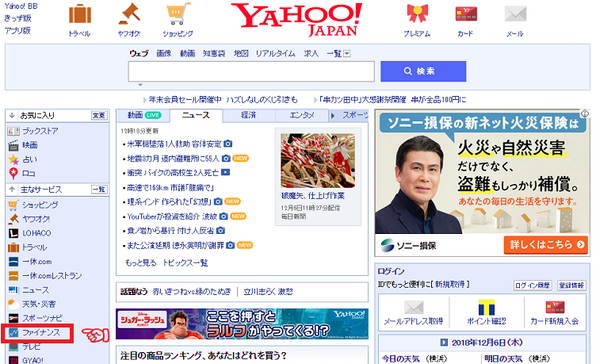600x364 pixels.
Task: Open the Premium ribbon icon
Action: pyautogui.click(x=417, y=14)
